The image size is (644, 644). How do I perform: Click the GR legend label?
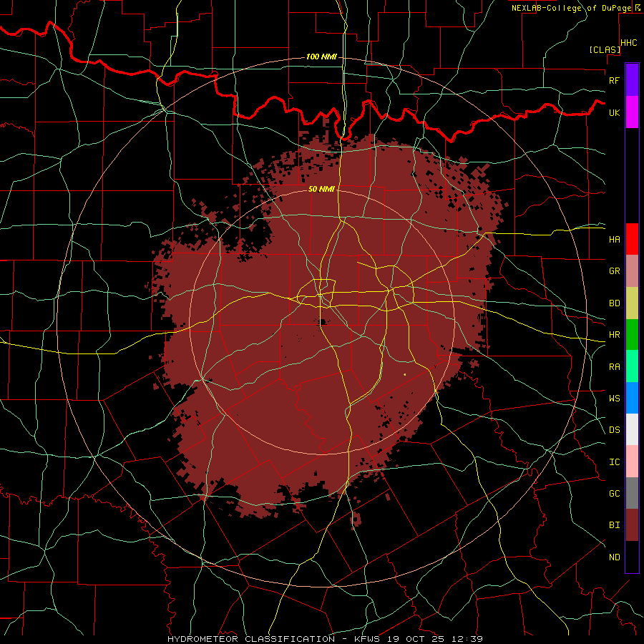(615, 271)
